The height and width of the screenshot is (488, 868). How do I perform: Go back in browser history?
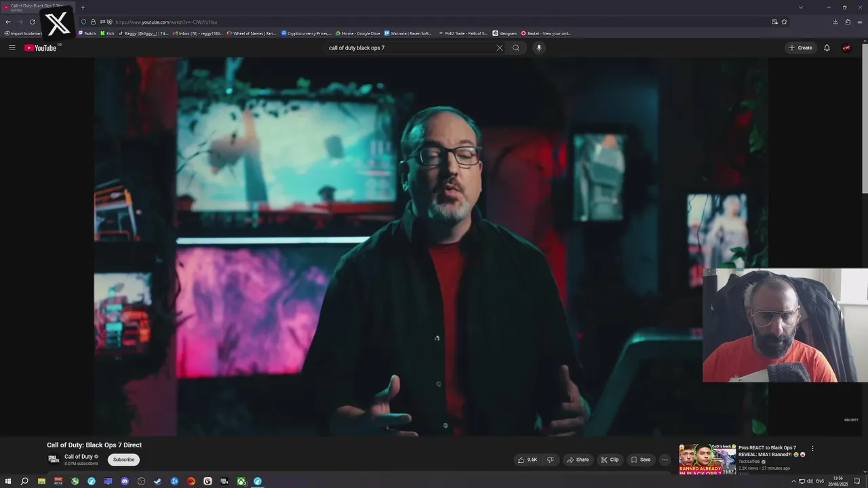click(8, 22)
